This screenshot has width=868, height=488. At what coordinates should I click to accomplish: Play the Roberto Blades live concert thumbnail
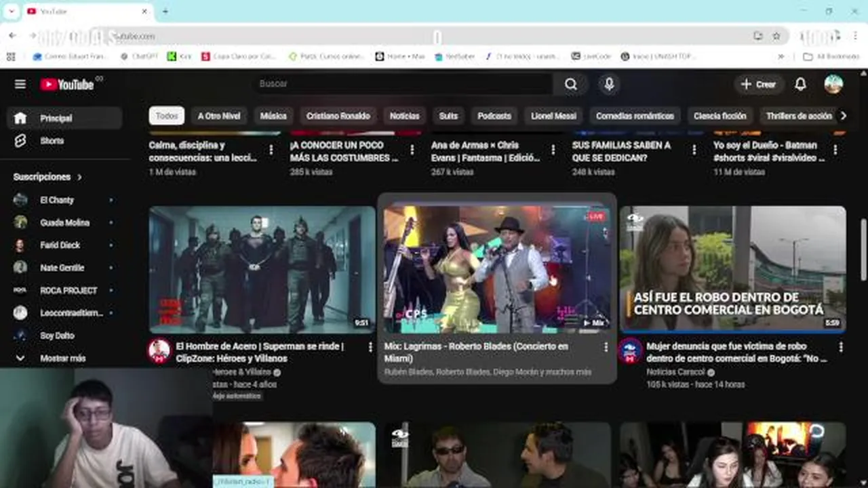[496, 269]
